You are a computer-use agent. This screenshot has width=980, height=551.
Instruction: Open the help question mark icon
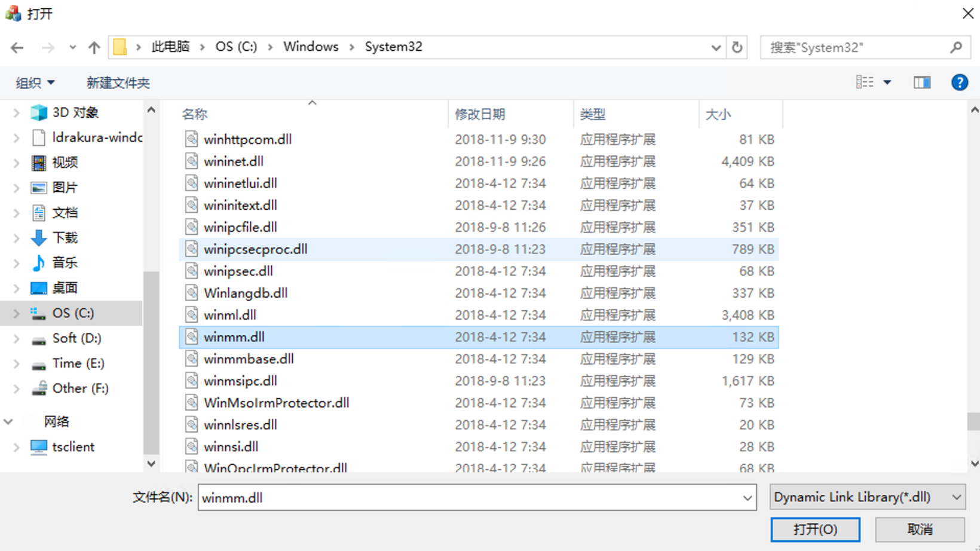[x=959, y=82]
